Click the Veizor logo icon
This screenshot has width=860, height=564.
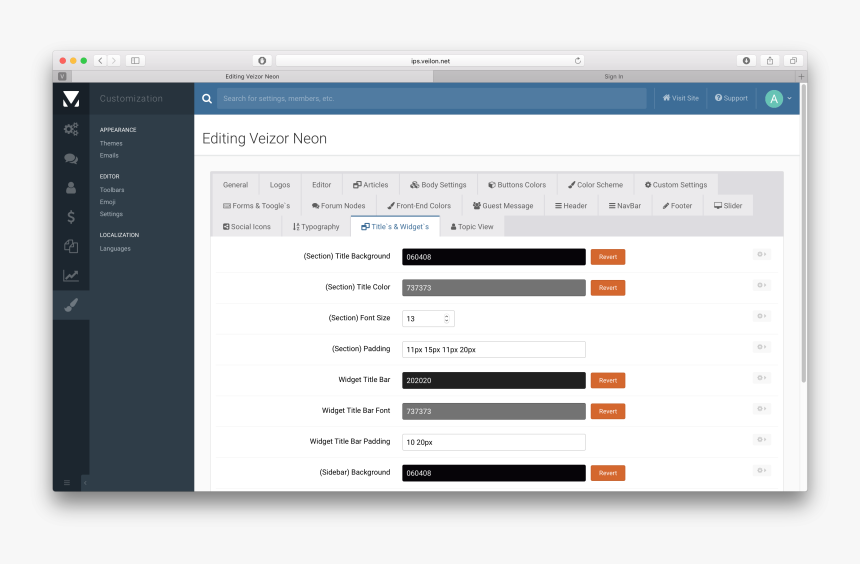click(71, 99)
